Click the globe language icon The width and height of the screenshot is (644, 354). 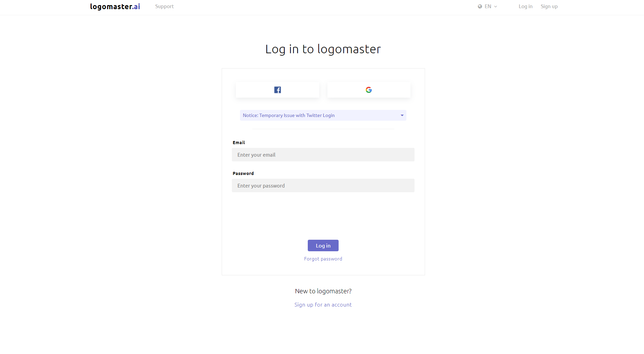pyautogui.click(x=479, y=6)
